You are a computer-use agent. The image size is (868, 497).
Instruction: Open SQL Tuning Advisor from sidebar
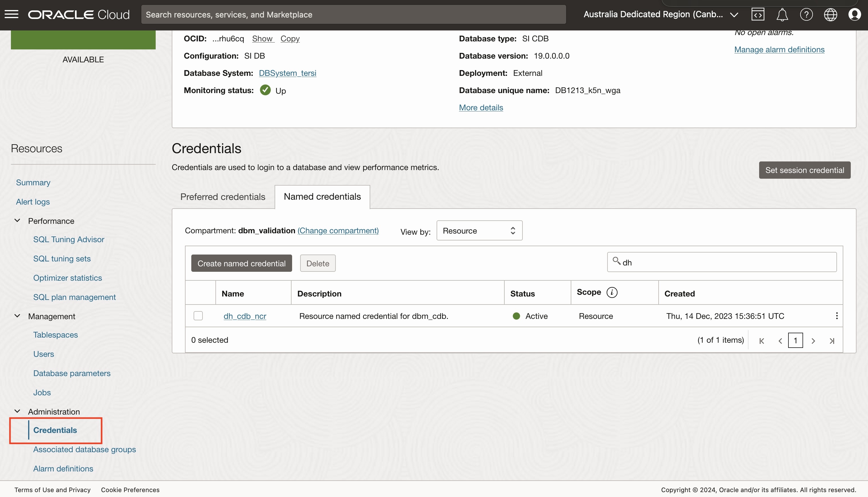69,239
